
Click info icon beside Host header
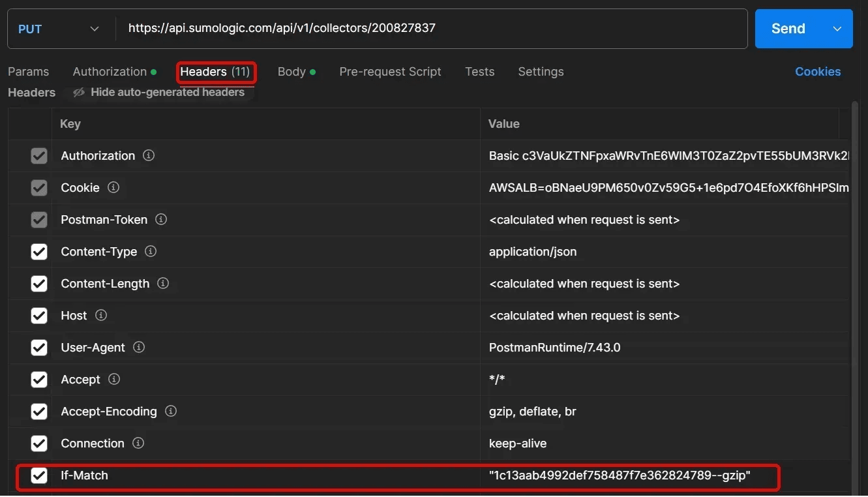coord(101,316)
